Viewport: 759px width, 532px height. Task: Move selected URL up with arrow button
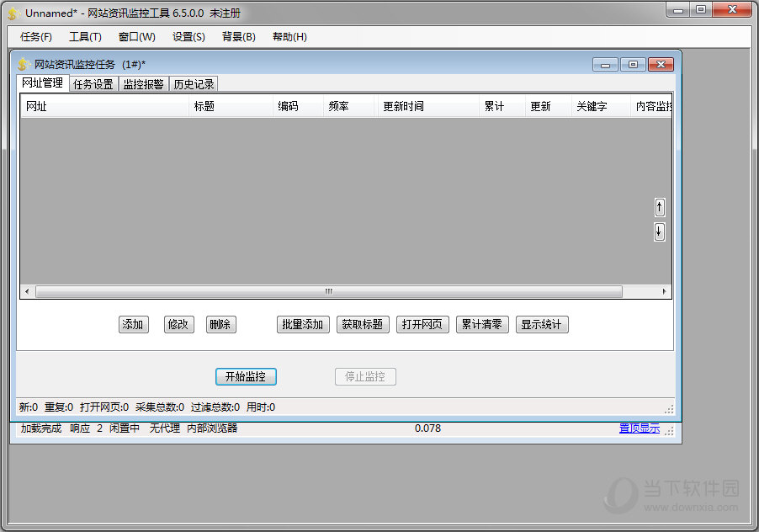[659, 207]
